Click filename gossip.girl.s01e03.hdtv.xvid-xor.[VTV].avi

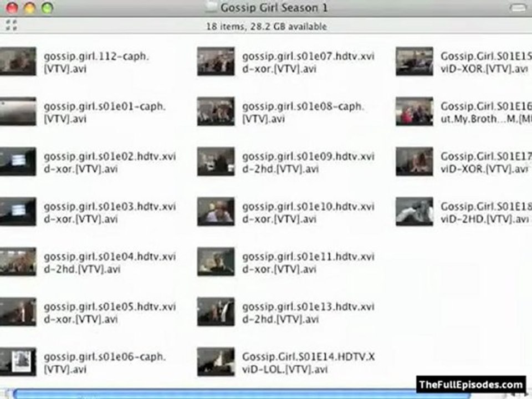(110, 213)
